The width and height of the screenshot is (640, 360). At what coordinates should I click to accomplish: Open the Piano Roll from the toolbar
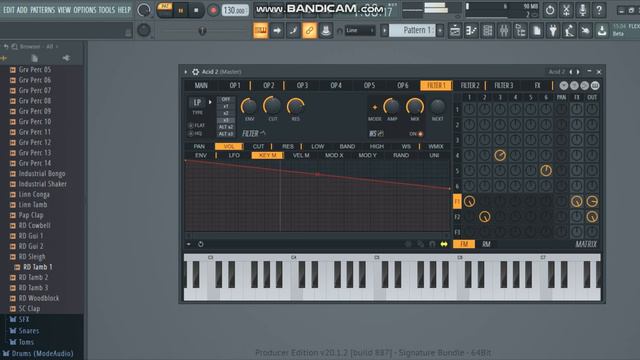pos(471,30)
